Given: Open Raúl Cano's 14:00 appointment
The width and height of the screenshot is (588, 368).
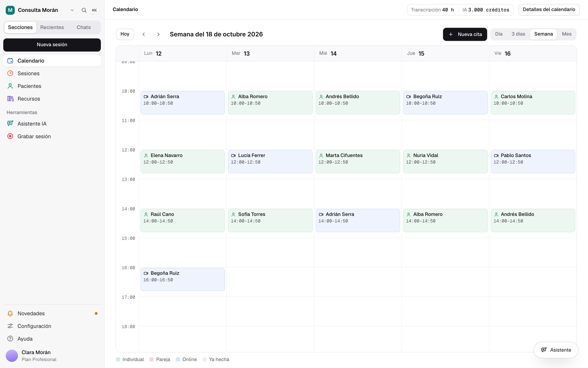Looking at the screenshot, I should pyautogui.click(x=183, y=221).
